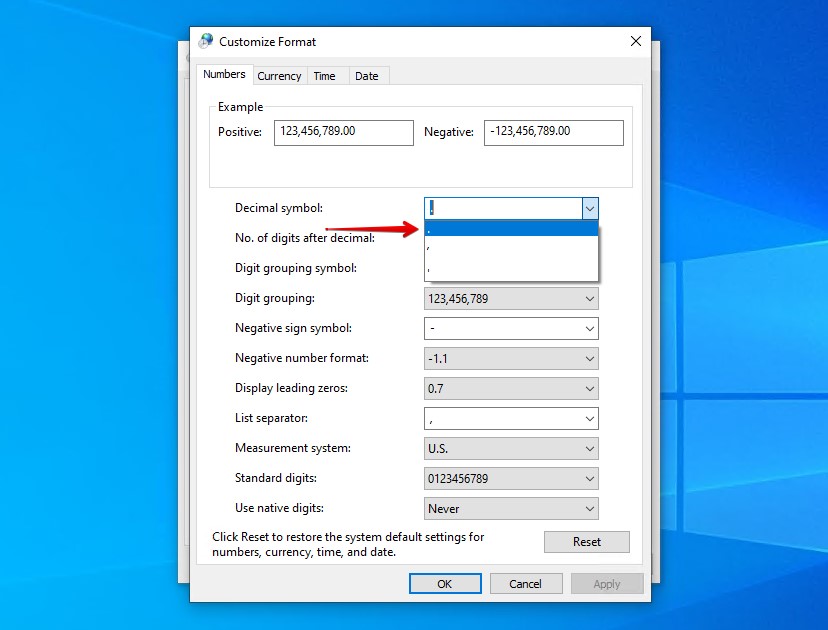This screenshot has height=630, width=828.
Task: Select the Numbers tab
Action: tap(224, 75)
